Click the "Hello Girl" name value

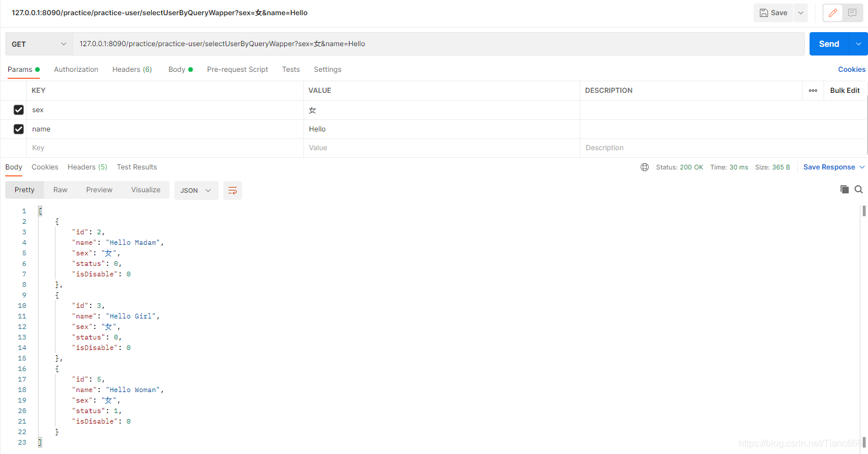pyautogui.click(x=131, y=316)
